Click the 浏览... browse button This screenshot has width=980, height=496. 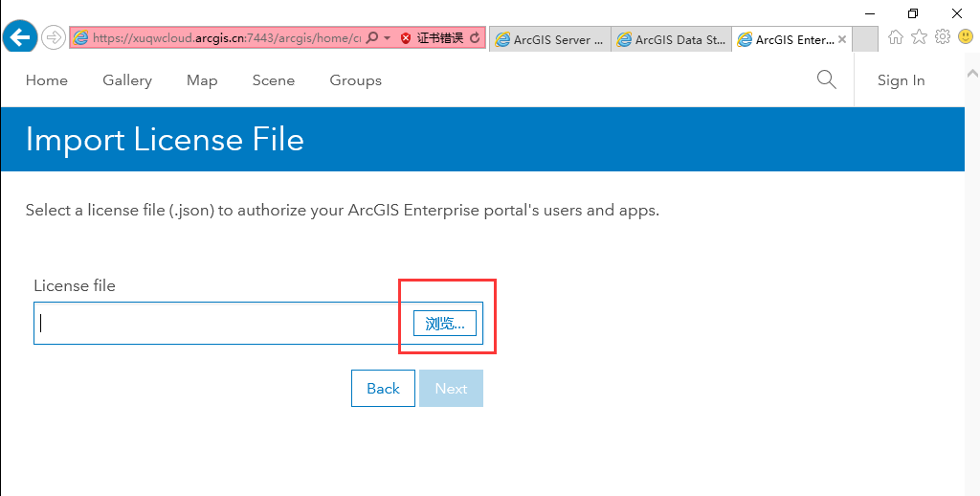tap(445, 324)
